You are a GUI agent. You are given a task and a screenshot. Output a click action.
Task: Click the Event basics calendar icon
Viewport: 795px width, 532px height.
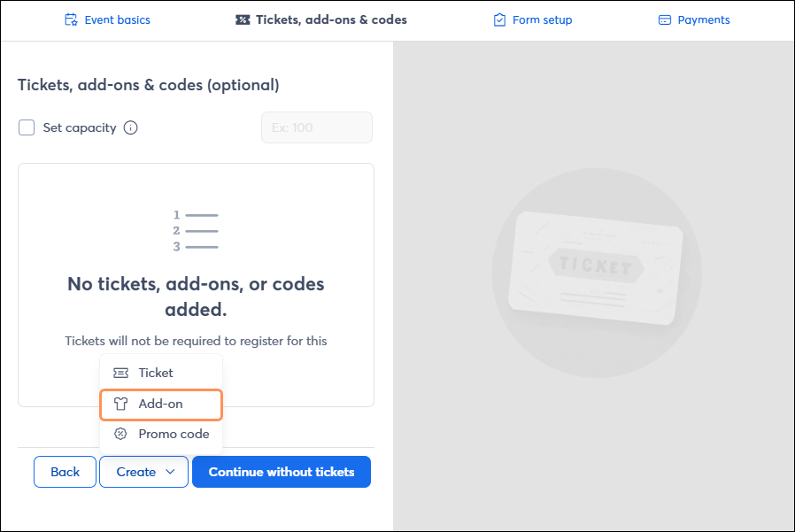(x=70, y=19)
